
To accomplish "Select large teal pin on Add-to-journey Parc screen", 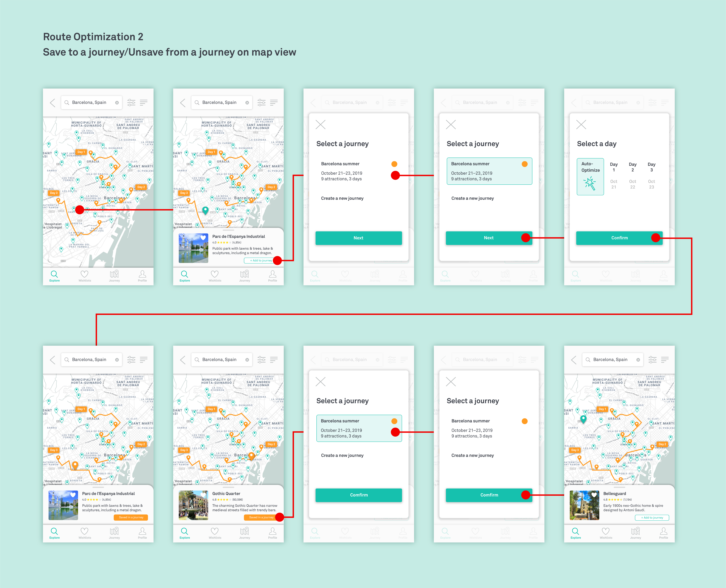I will (x=205, y=211).
